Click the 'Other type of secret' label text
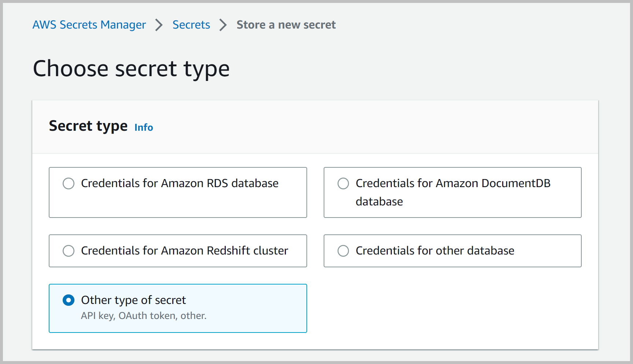633x364 pixels. click(x=133, y=300)
